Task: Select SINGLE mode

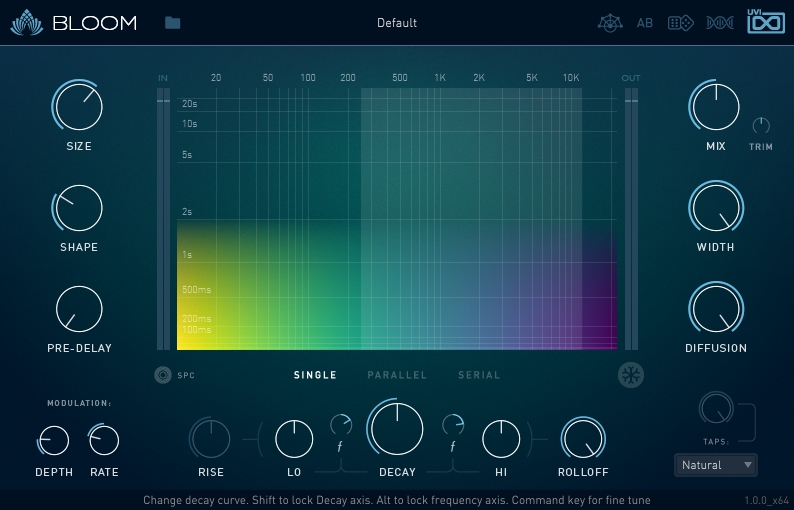Action: coord(315,375)
